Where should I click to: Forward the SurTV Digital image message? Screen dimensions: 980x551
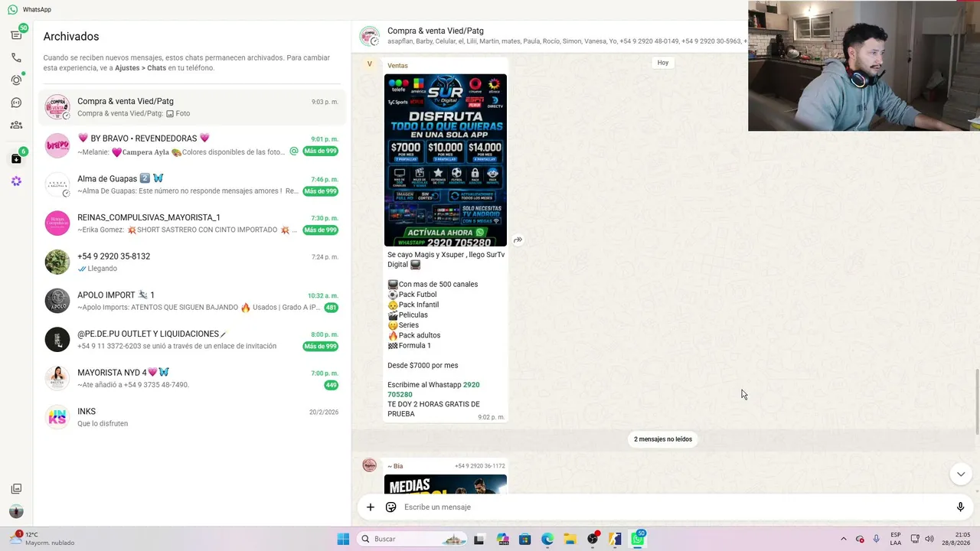coord(518,240)
